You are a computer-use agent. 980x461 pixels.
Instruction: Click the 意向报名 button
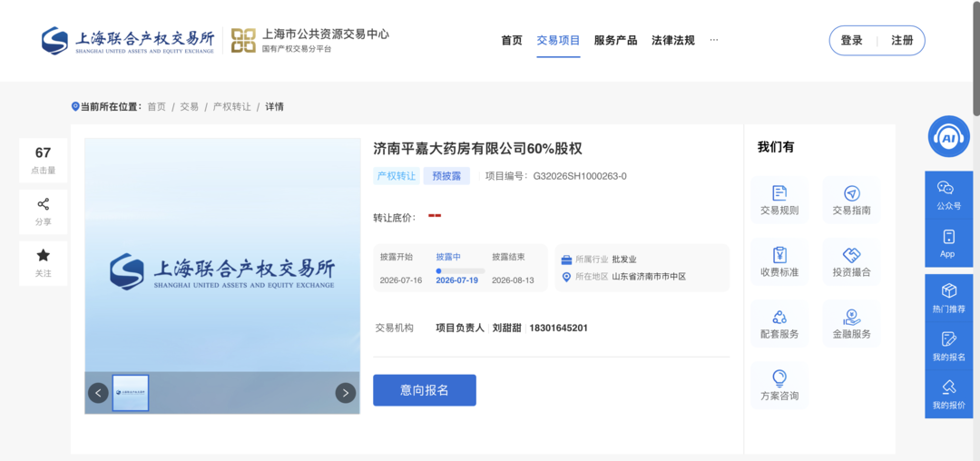425,390
